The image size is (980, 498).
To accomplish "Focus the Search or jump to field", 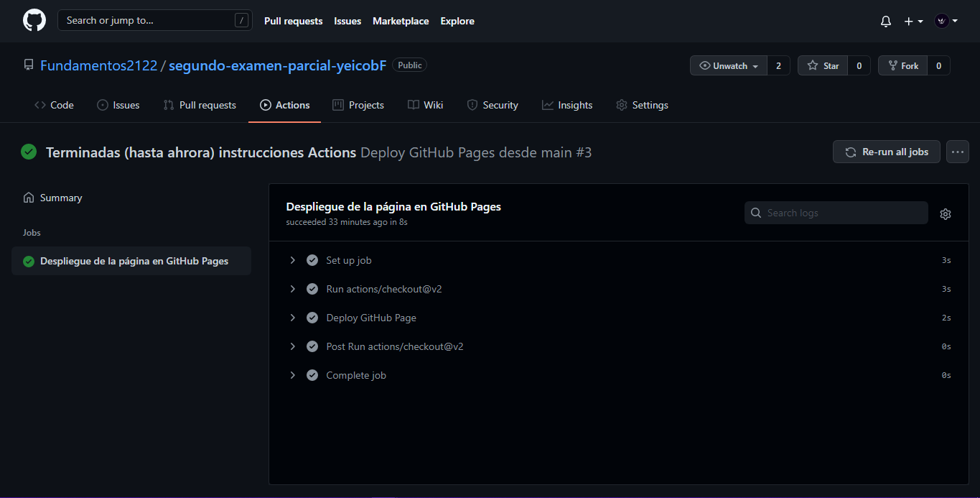I will (155, 20).
